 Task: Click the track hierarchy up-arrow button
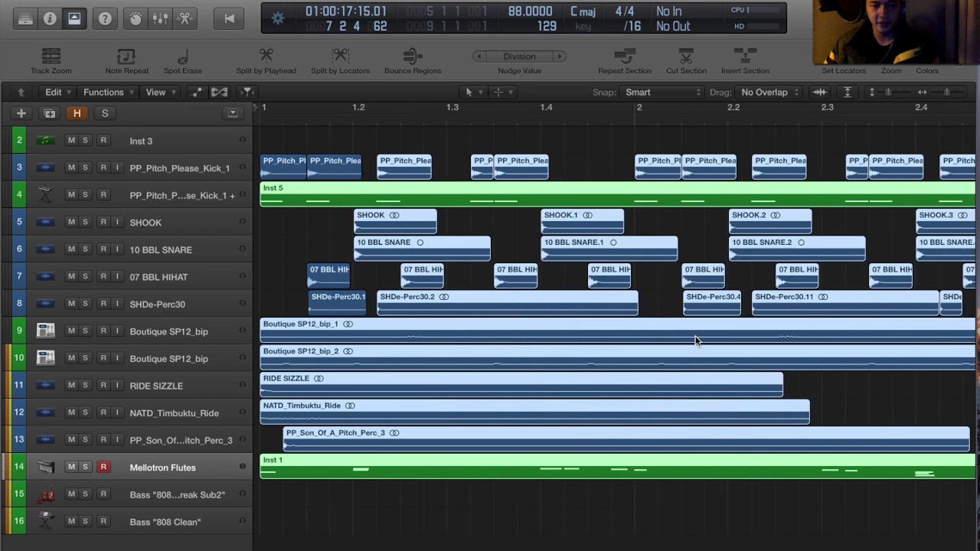pyautogui.click(x=21, y=92)
